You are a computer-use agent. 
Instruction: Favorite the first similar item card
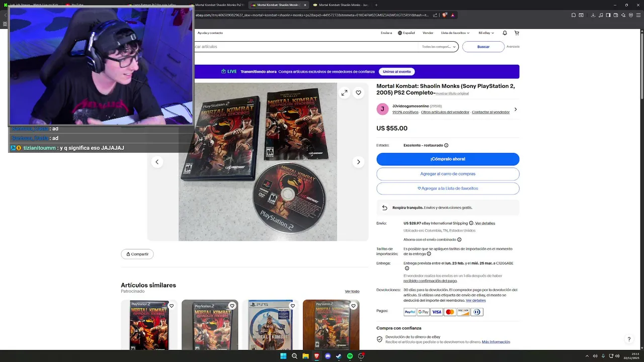click(172, 306)
